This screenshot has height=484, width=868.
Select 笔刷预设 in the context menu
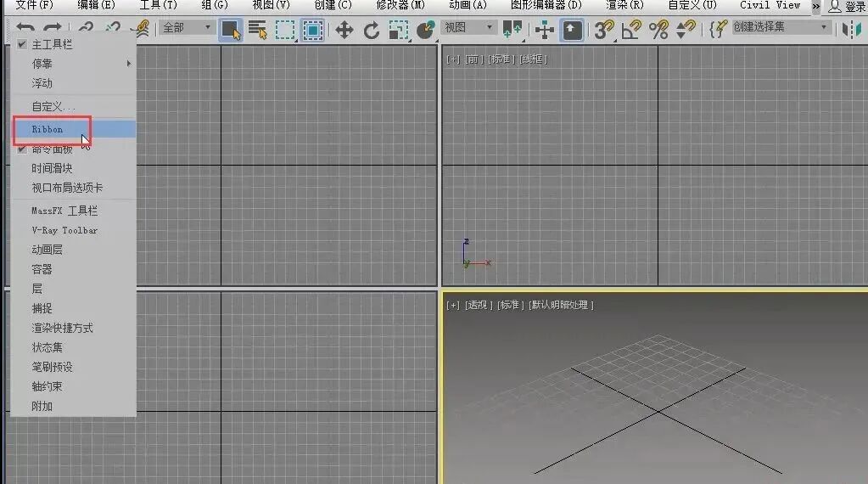click(73, 367)
